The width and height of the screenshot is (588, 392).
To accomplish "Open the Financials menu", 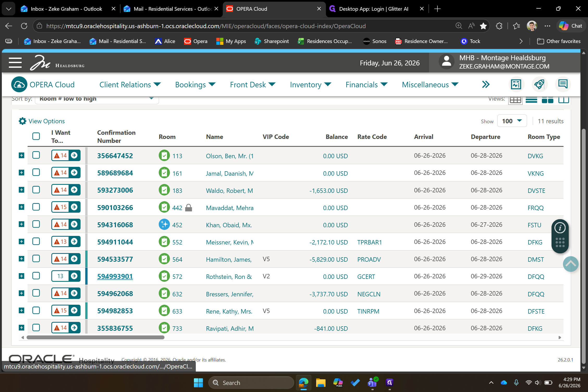I will [x=366, y=84].
